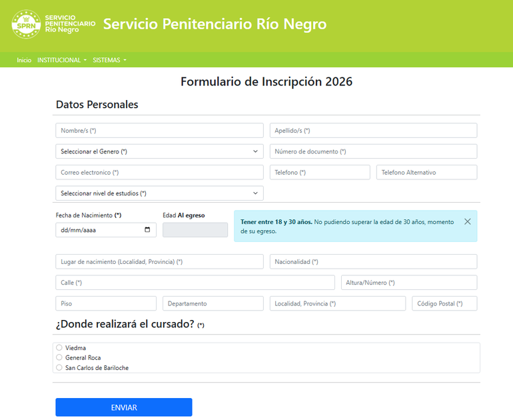Image resolution: width=513 pixels, height=420 pixels.
Task: Select the Número de documento field
Action: pos(373,151)
